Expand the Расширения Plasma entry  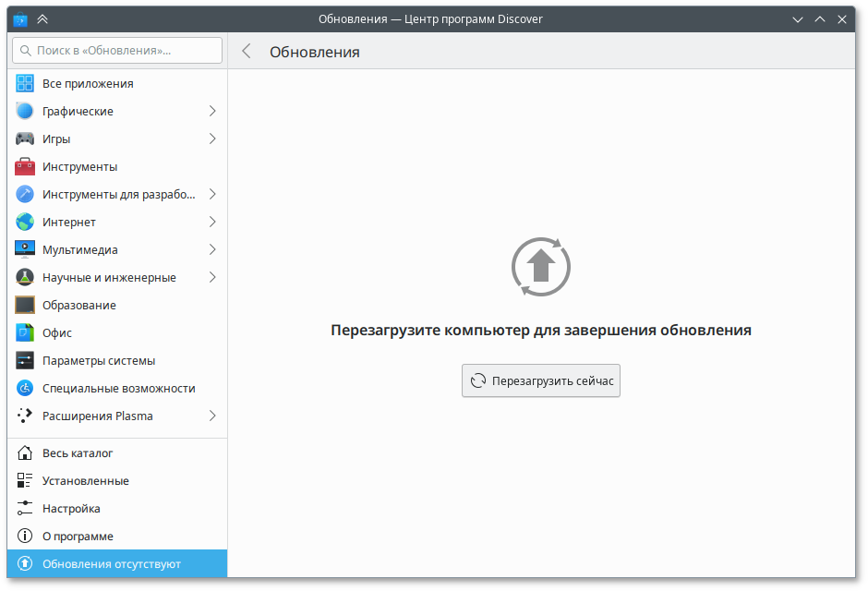point(213,415)
